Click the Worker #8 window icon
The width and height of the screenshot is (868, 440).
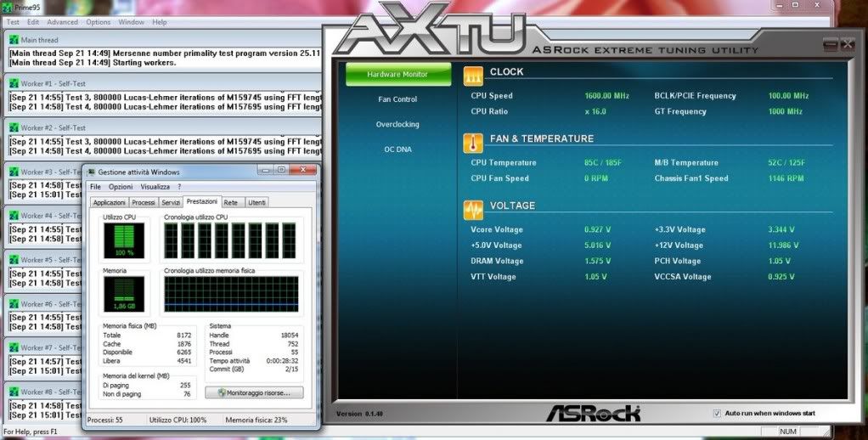(13, 392)
